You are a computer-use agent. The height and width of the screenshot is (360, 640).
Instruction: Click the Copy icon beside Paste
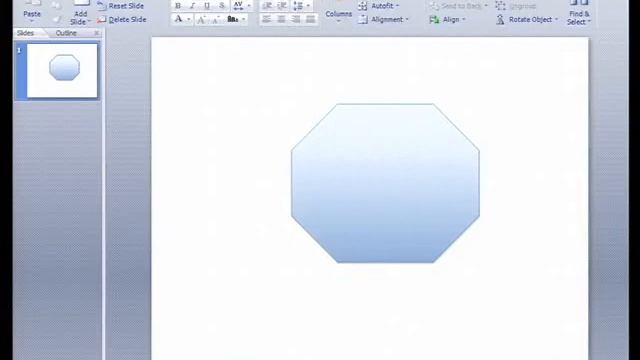pyautogui.click(x=56, y=6)
